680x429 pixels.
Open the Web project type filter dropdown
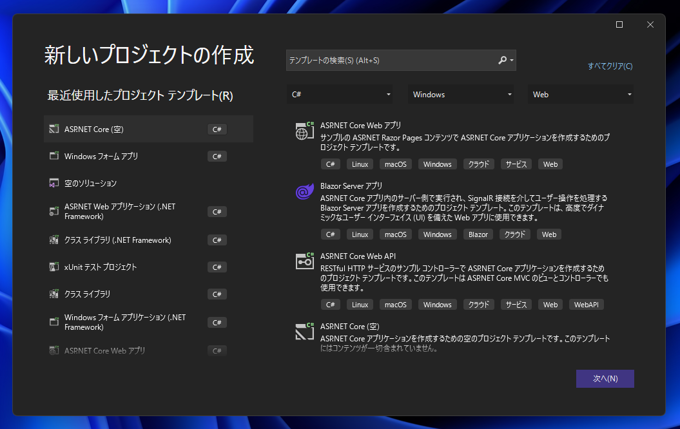[x=581, y=94]
